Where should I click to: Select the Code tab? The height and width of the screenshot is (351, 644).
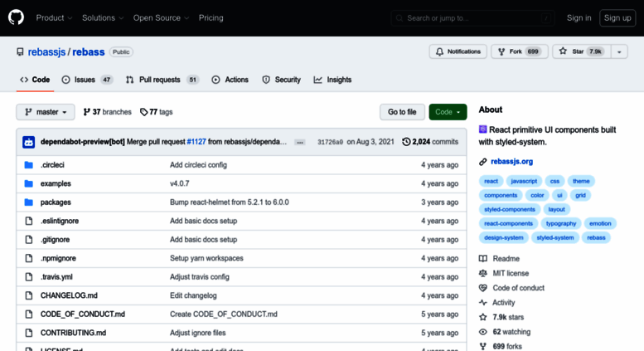[x=35, y=80]
